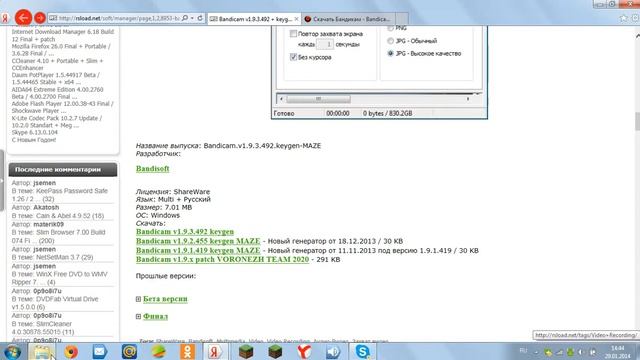Viewport: 640px width, 360px height.
Task: Open NetSetMan 3.7 comment thread
Action: tap(52, 257)
